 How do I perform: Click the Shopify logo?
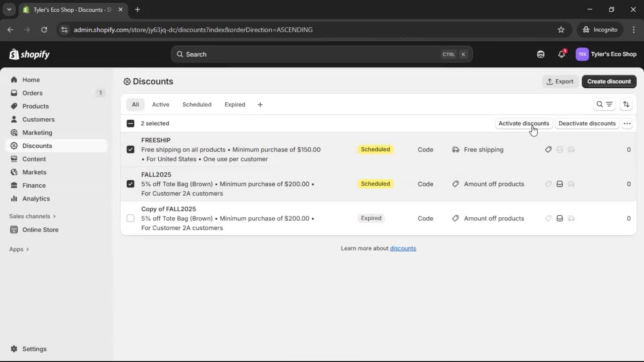coord(30,54)
